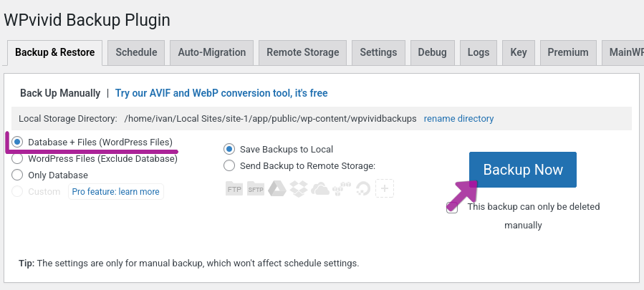Select the Amazon S3 cubes icon
The image size is (644, 290).
(x=342, y=188)
